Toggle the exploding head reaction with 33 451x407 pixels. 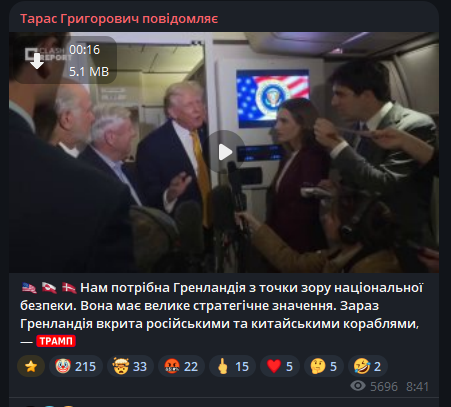pyautogui.click(x=130, y=366)
